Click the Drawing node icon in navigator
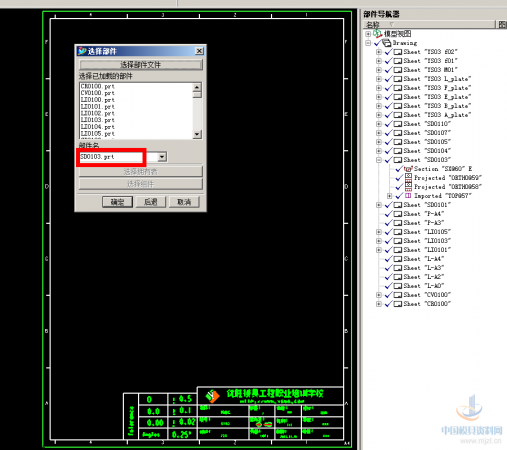507x450 pixels. [x=386, y=43]
